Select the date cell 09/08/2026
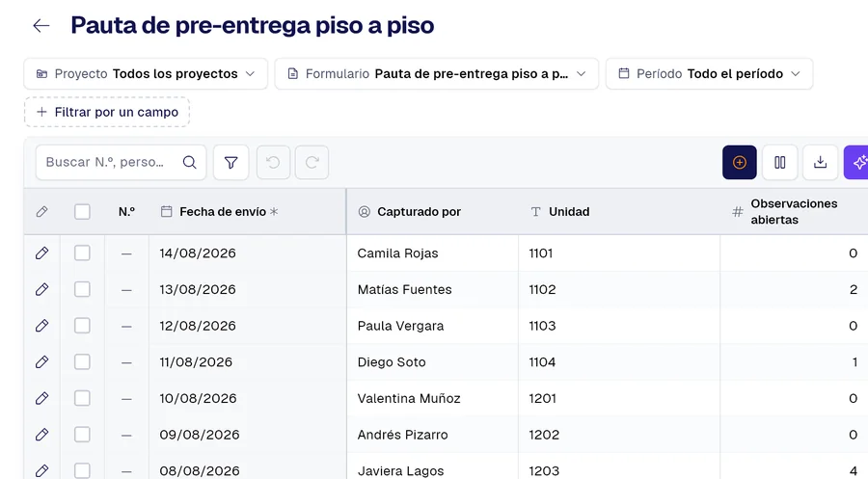The height and width of the screenshot is (479, 868). tap(248, 435)
